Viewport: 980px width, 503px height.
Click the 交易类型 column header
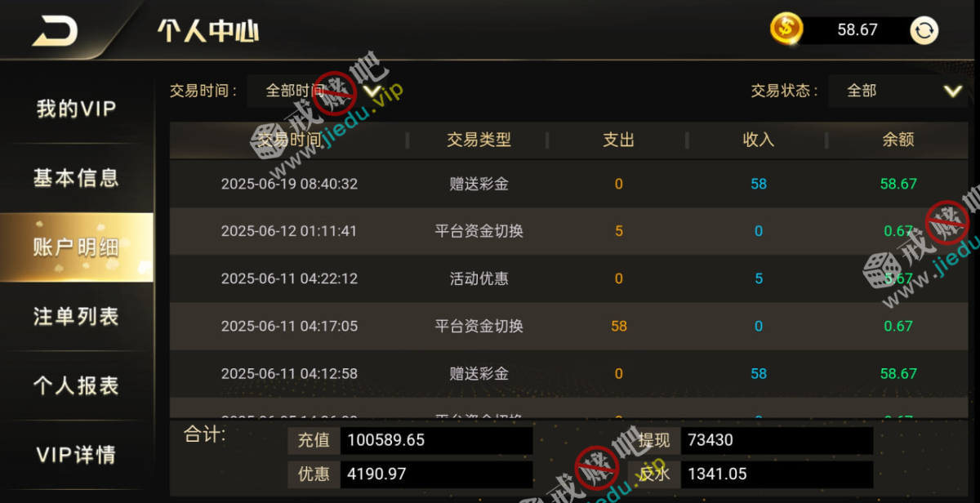479,140
